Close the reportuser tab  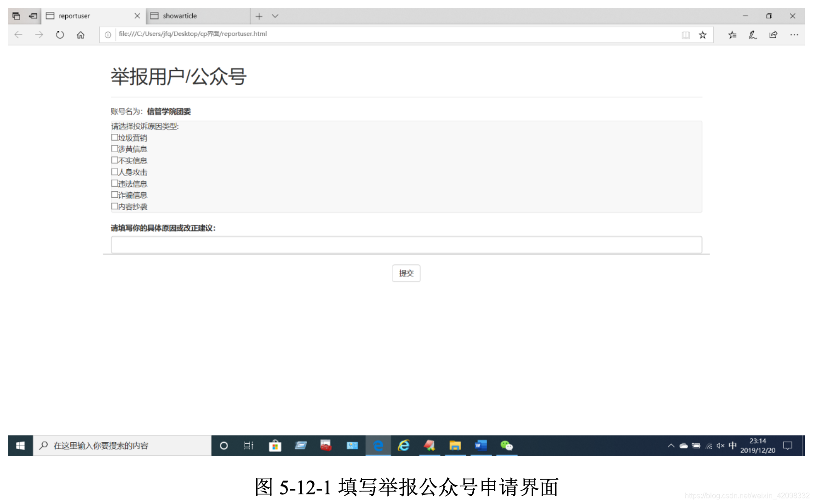tap(137, 16)
